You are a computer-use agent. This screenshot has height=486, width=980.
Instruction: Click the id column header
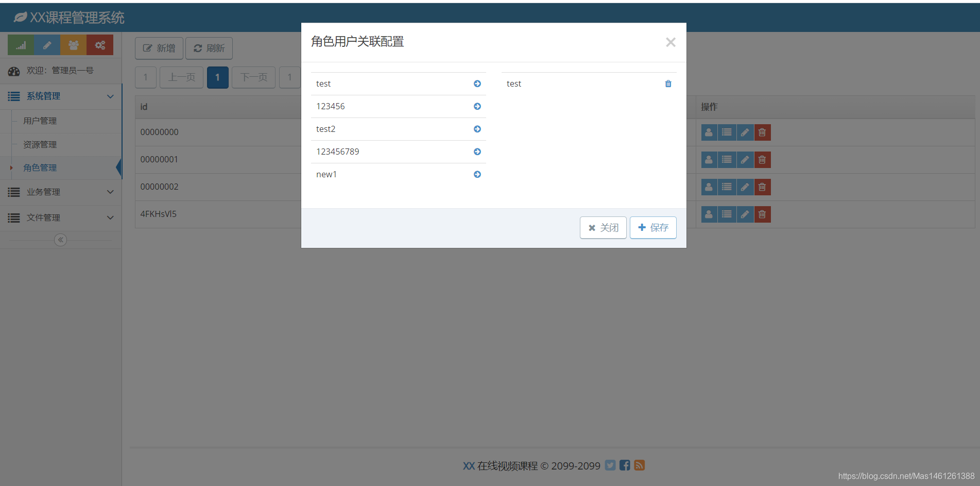click(x=144, y=107)
